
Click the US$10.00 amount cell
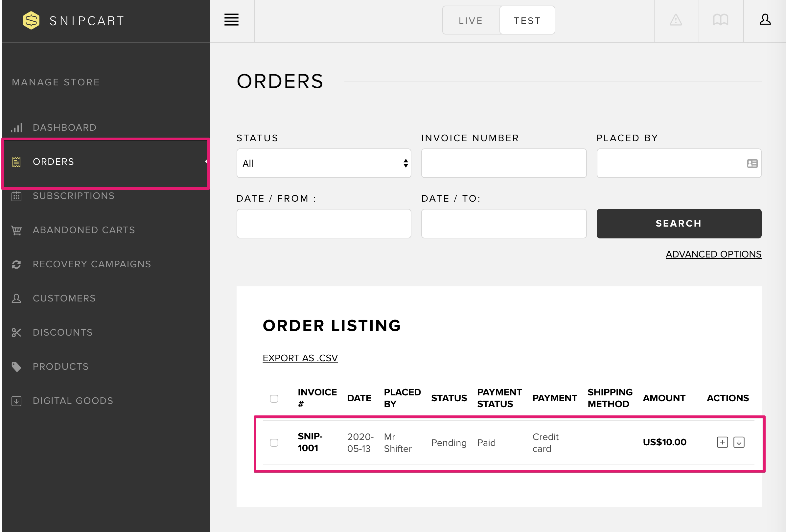click(664, 442)
